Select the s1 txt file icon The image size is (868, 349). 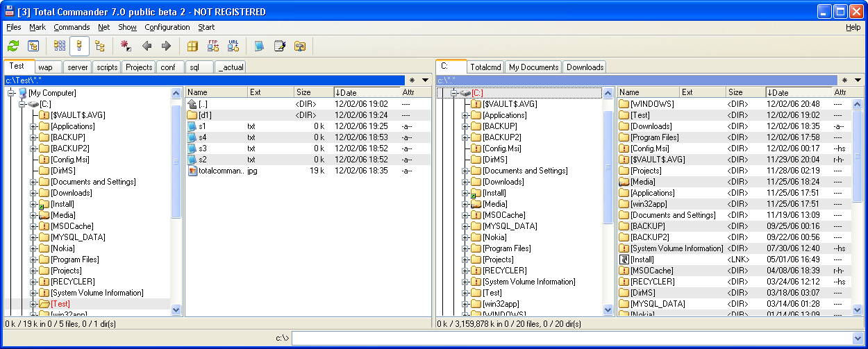pyautogui.click(x=192, y=126)
